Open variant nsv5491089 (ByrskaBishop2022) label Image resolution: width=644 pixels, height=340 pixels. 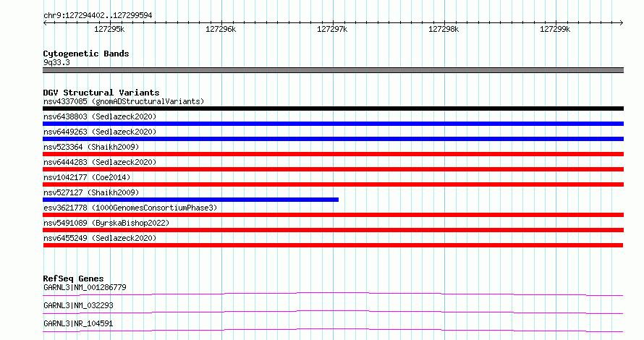coord(106,223)
